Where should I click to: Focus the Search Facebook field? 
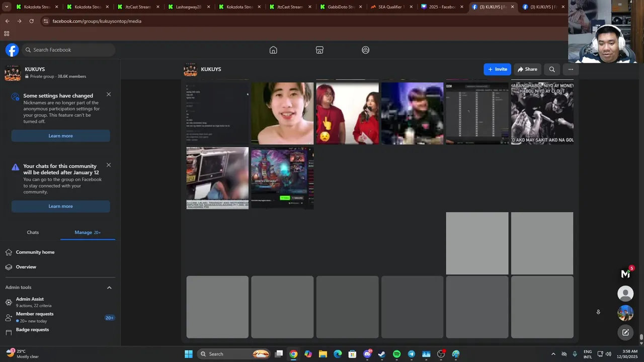69,50
